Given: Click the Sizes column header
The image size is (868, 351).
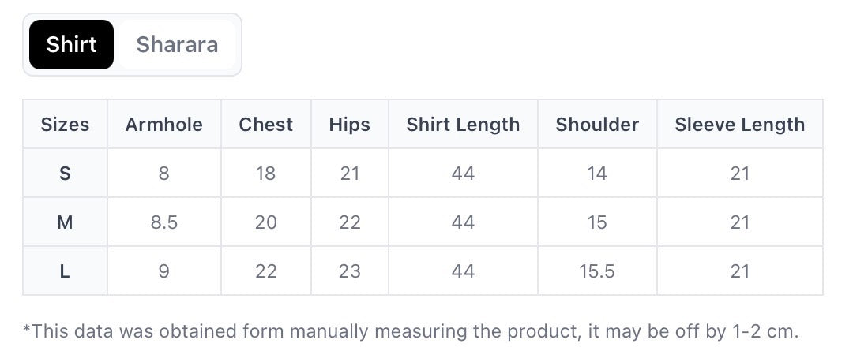Looking at the screenshot, I should coord(65,125).
